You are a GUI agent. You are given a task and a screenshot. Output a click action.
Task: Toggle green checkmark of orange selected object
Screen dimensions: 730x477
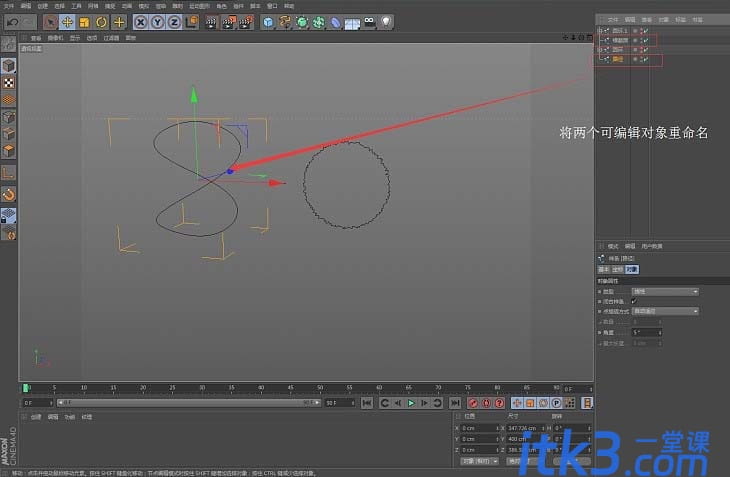pyautogui.click(x=645, y=59)
